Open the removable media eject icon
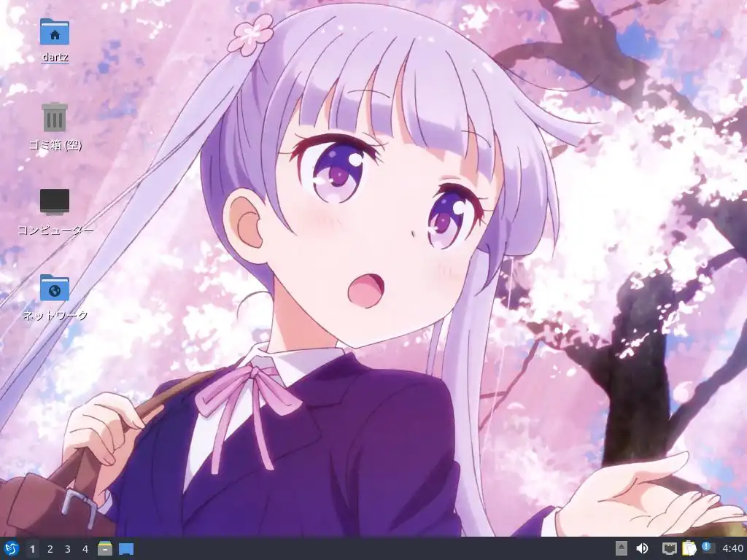This screenshot has width=747, height=560. pos(622,548)
